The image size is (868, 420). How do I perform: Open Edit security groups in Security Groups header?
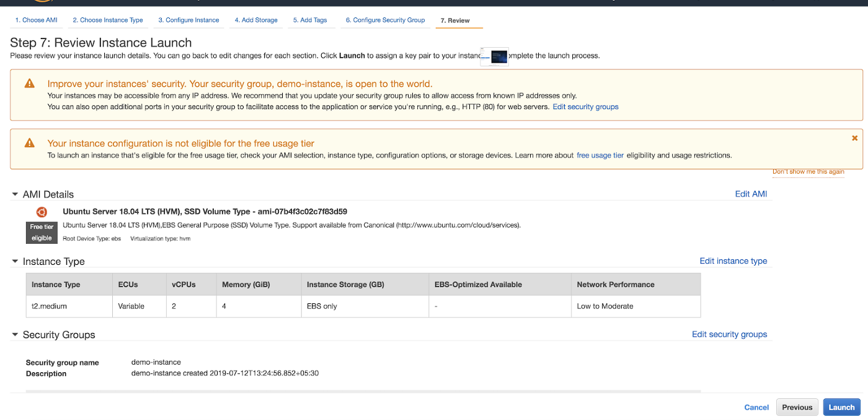click(729, 334)
